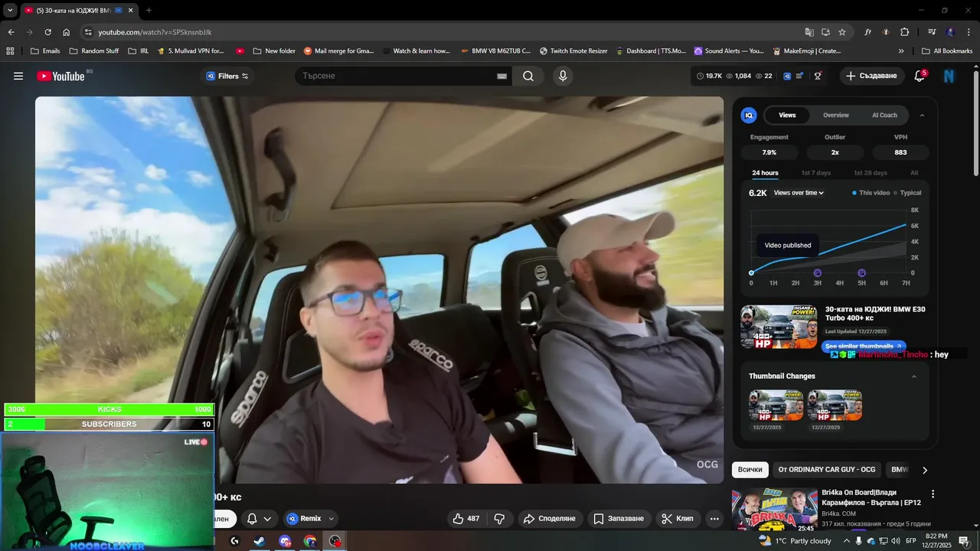Select the 1st 28 days tab
This screenshot has height=551, width=980.
click(870, 173)
